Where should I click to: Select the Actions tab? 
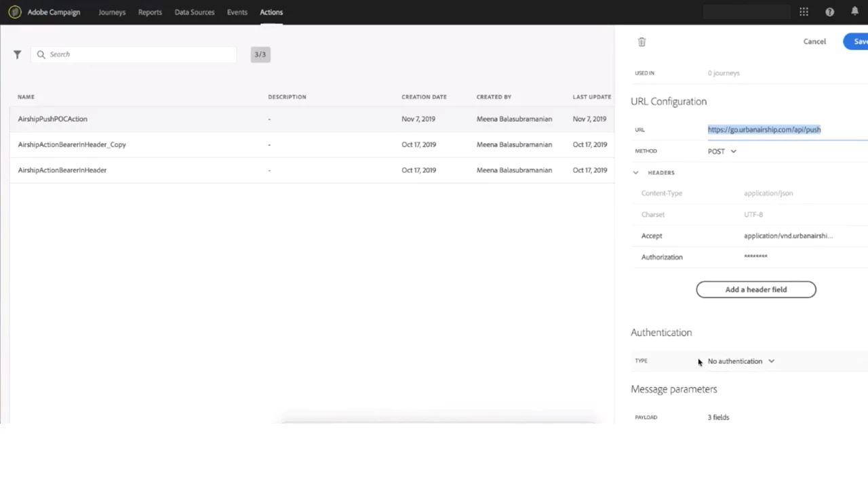[x=271, y=12]
